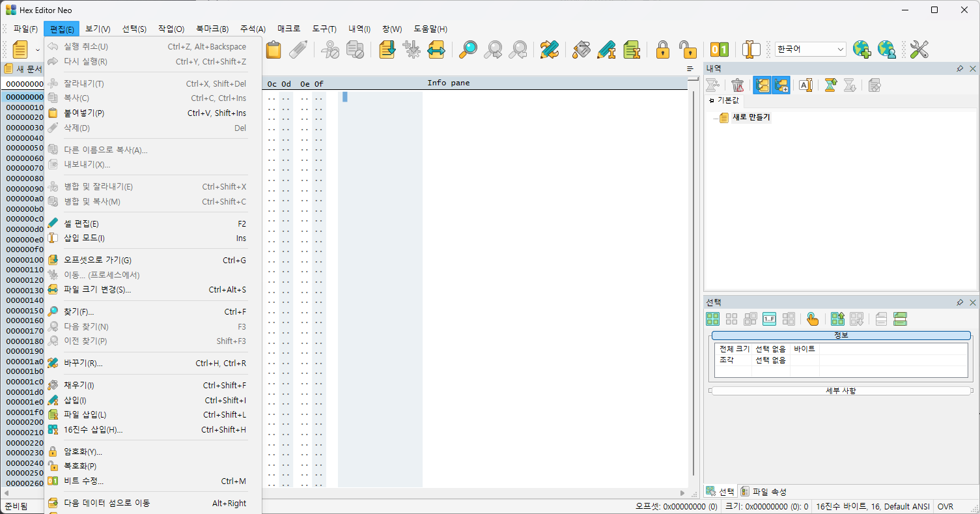Choose 암호화(Y)... from the edit menu
This screenshot has width=980, height=514.
pyautogui.click(x=153, y=452)
